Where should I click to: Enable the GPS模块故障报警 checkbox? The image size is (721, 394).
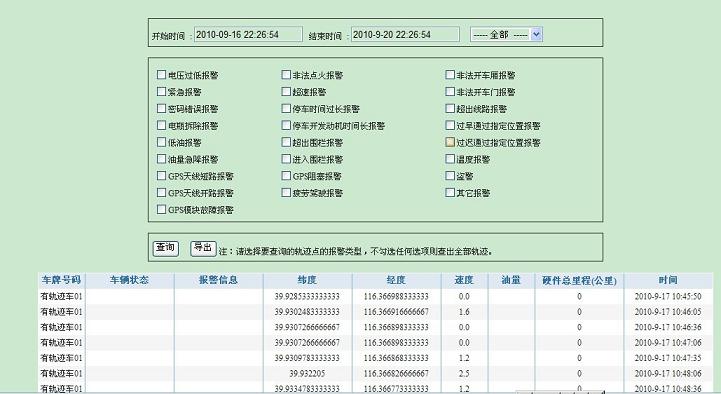click(161, 209)
